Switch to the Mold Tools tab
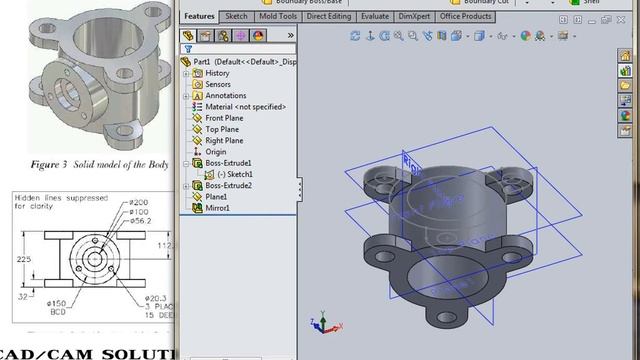This screenshot has width=640, height=360. 278,16
